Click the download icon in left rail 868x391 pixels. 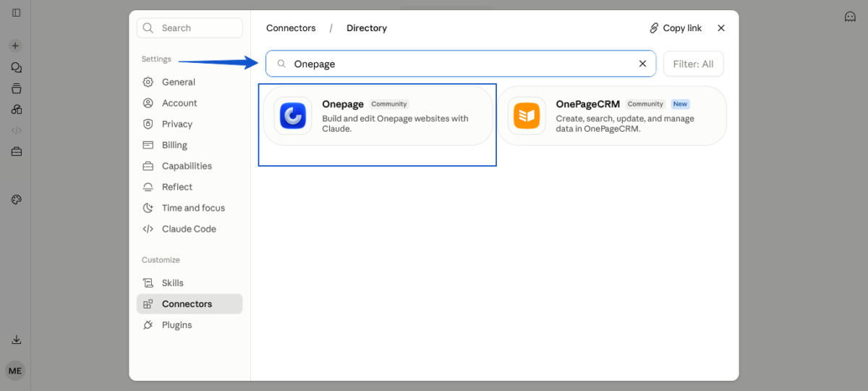click(x=16, y=340)
